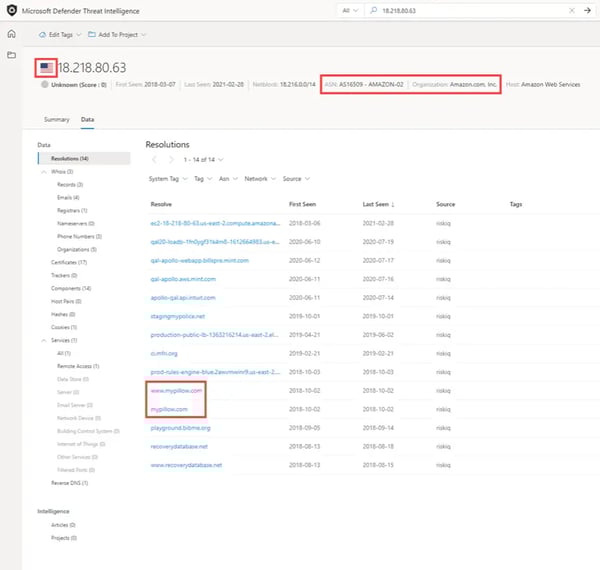The image size is (600, 570).
Task: Open playground.bibme.org resolution link
Action: (x=181, y=428)
